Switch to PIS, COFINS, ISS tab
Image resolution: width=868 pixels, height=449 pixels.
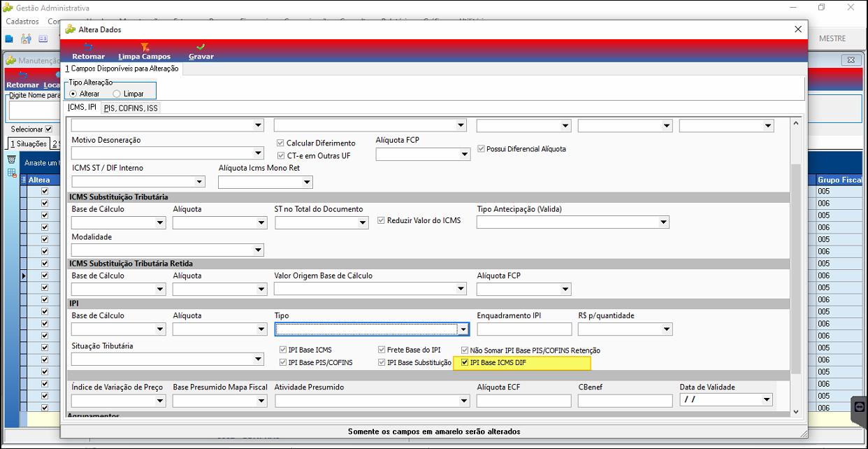[x=131, y=108]
